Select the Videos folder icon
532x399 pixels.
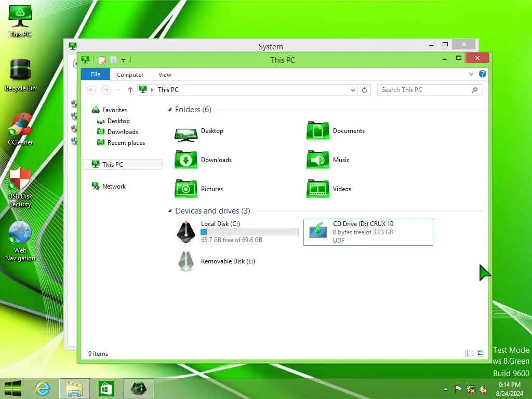click(x=318, y=189)
